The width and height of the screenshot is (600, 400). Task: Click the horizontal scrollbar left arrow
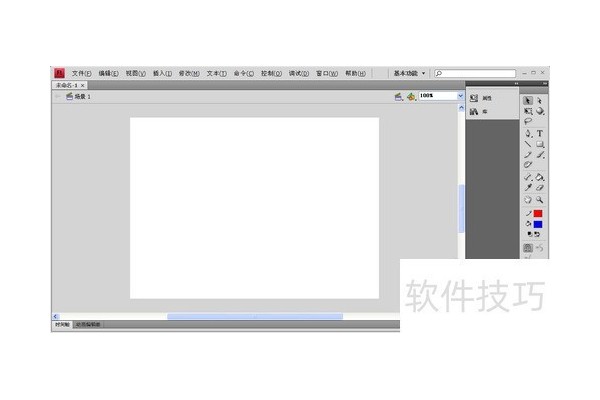[55, 316]
